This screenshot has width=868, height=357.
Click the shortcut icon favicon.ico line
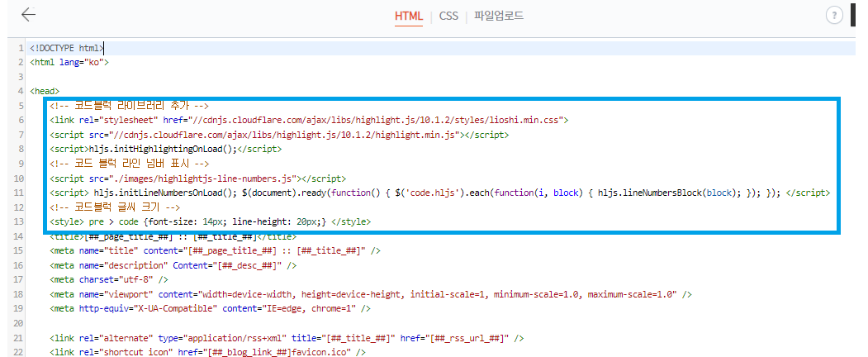tap(207, 352)
